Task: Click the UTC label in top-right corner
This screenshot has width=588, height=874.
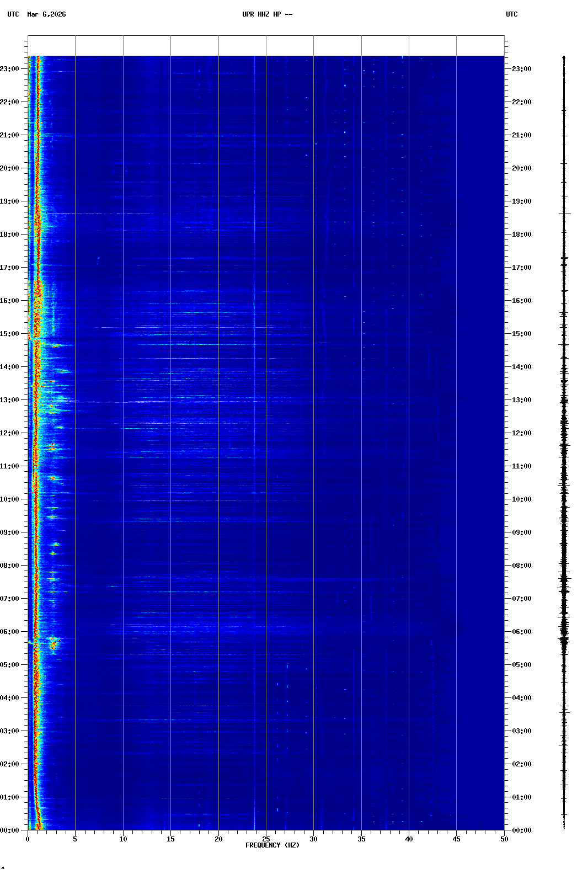Action: [x=511, y=14]
